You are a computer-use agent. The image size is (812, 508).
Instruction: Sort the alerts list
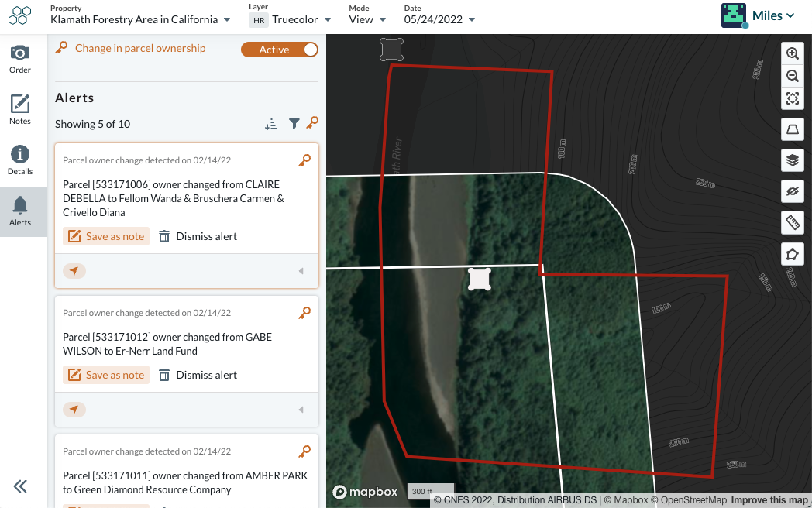[x=271, y=123]
